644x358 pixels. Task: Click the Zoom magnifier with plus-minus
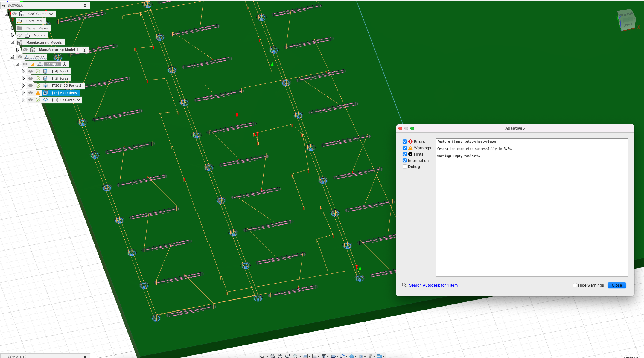click(287, 356)
